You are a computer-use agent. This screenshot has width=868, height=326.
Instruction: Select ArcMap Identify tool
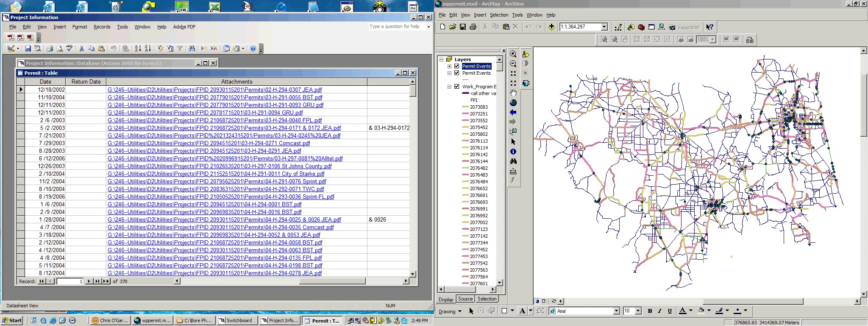513,152
